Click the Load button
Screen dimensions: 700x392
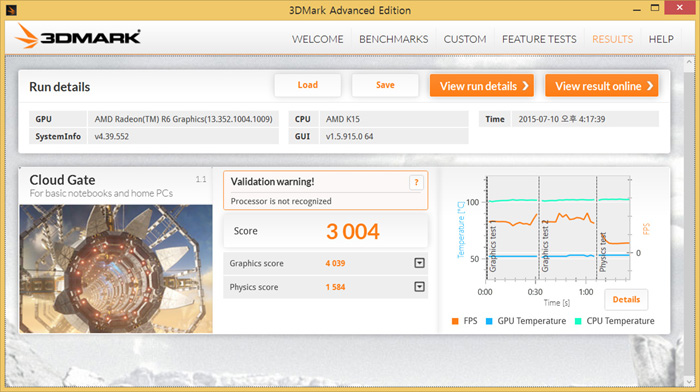308,85
